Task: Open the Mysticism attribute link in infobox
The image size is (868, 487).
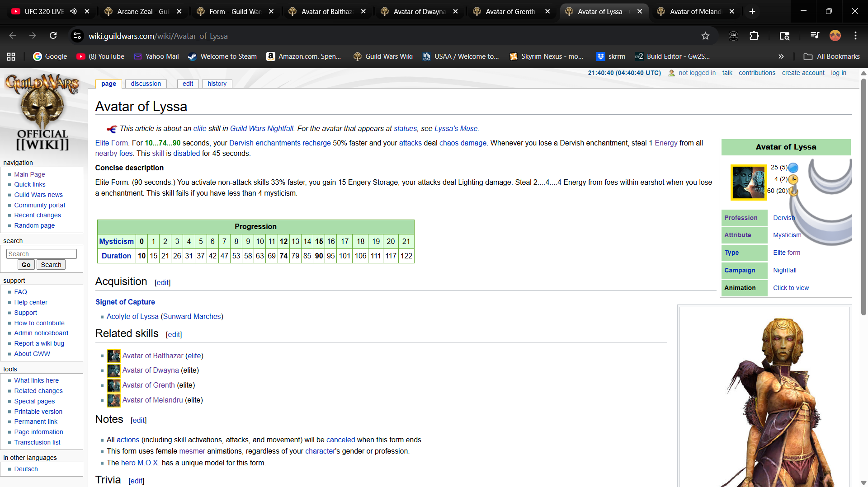Action: pos(787,235)
